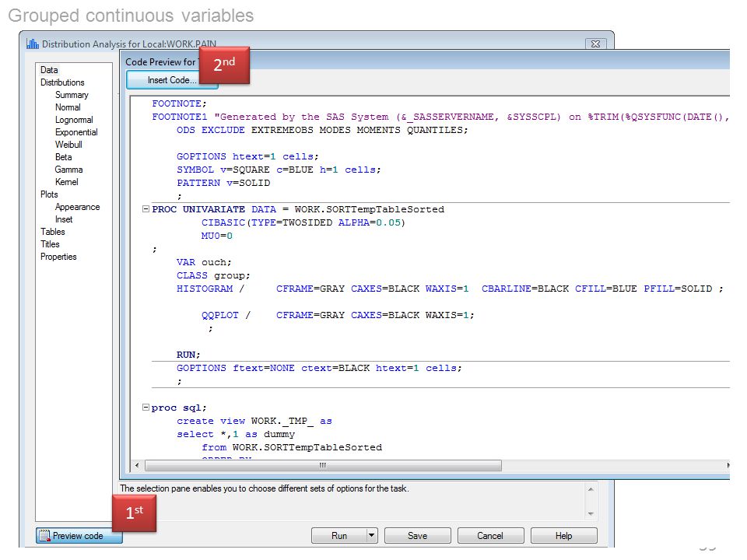Open the Preview code button
Image resolution: width=747 pixels, height=560 pixels.
coord(79,536)
